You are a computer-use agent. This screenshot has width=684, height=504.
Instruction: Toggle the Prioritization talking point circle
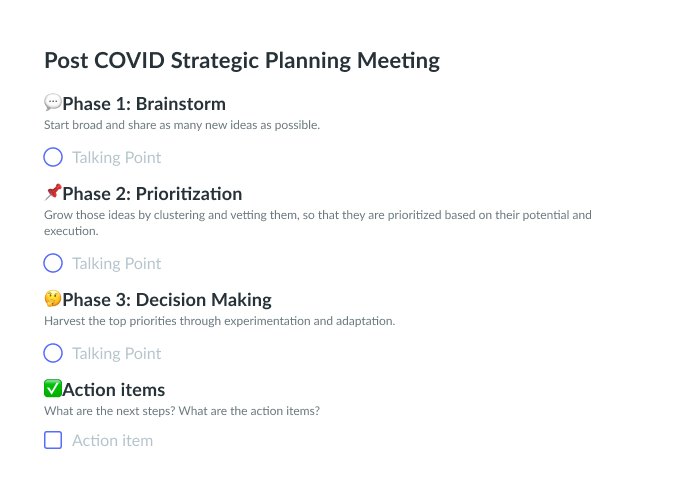[53, 263]
